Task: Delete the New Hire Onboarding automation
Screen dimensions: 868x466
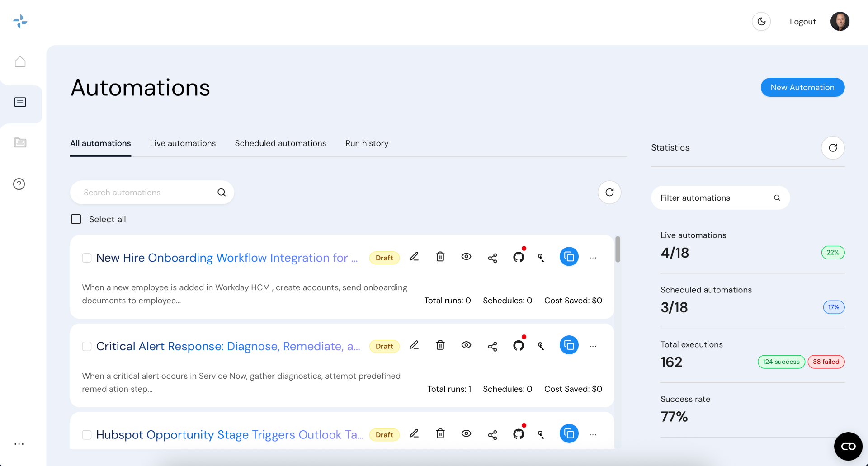Action: coord(440,257)
